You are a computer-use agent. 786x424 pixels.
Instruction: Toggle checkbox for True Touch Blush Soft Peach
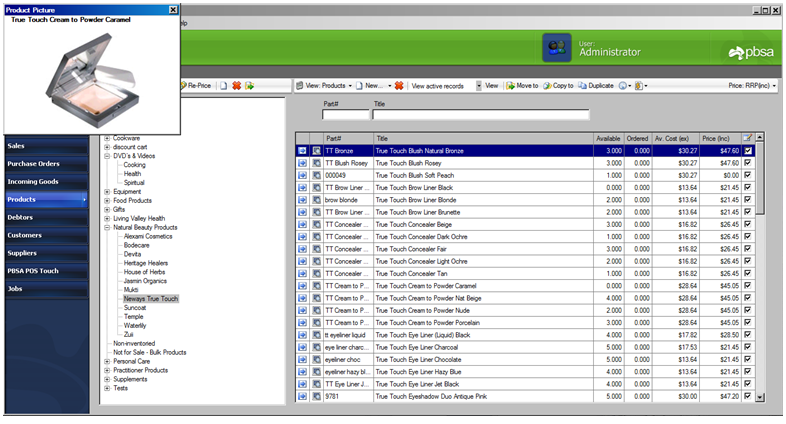tap(747, 175)
